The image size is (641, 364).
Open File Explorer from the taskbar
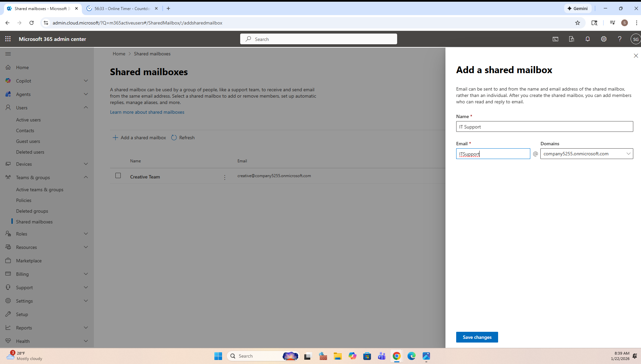337,356
